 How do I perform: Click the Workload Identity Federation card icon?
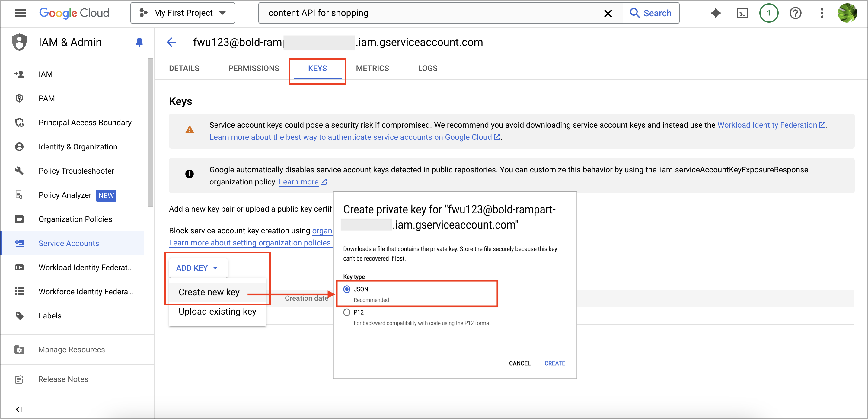[x=19, y=268]
